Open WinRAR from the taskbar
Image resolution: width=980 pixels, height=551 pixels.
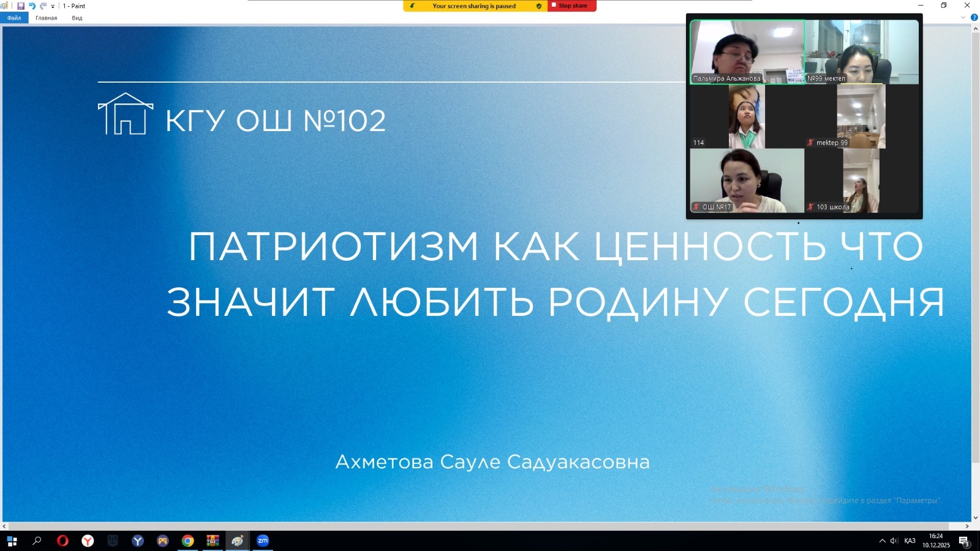pyautogui.click(x=213, y=541)
